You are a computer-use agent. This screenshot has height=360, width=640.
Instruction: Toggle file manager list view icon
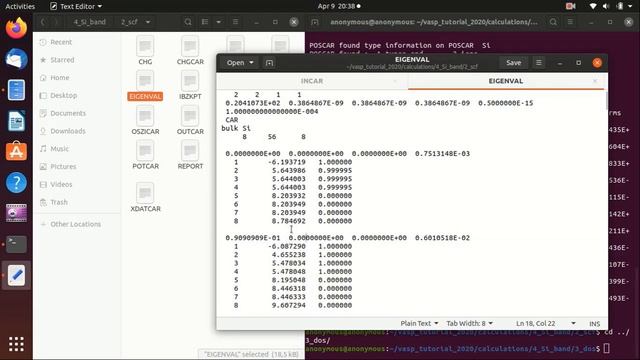(205, 22)
